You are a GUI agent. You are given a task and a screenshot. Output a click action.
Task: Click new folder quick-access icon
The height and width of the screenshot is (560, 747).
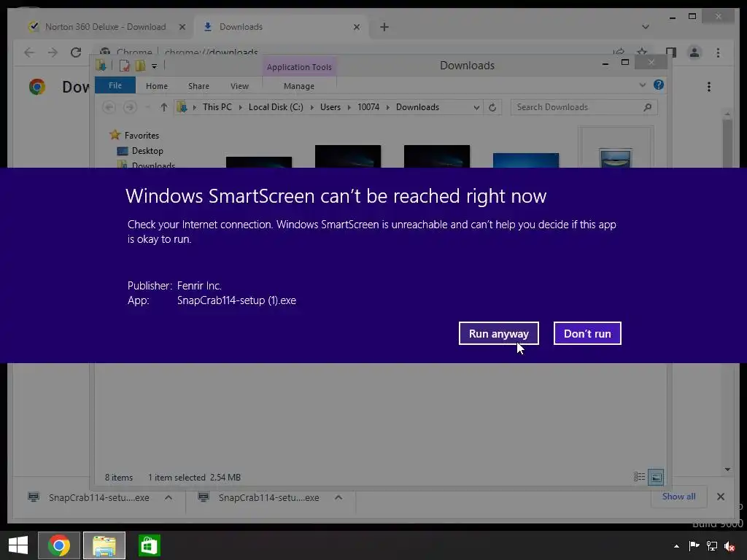pyautogui.click(x=140, y=66)
